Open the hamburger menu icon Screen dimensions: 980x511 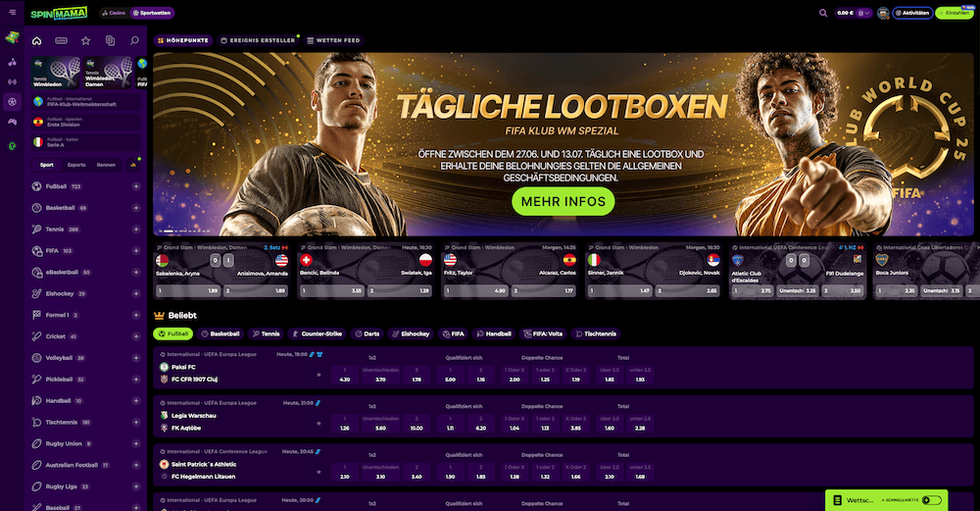point(12,13)
